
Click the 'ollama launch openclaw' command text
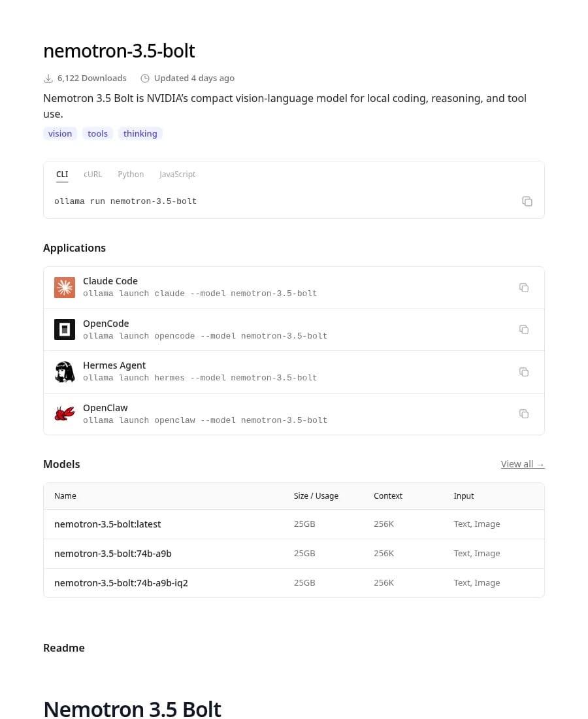pos(205,420)
